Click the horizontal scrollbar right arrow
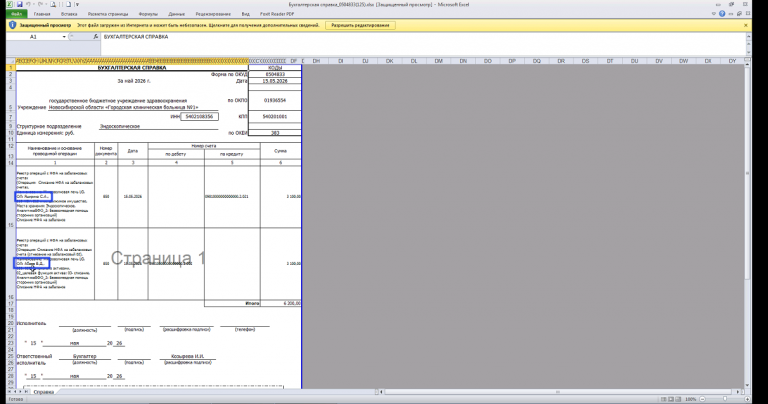Screen dimensions: 768x404 click(738, 392)
